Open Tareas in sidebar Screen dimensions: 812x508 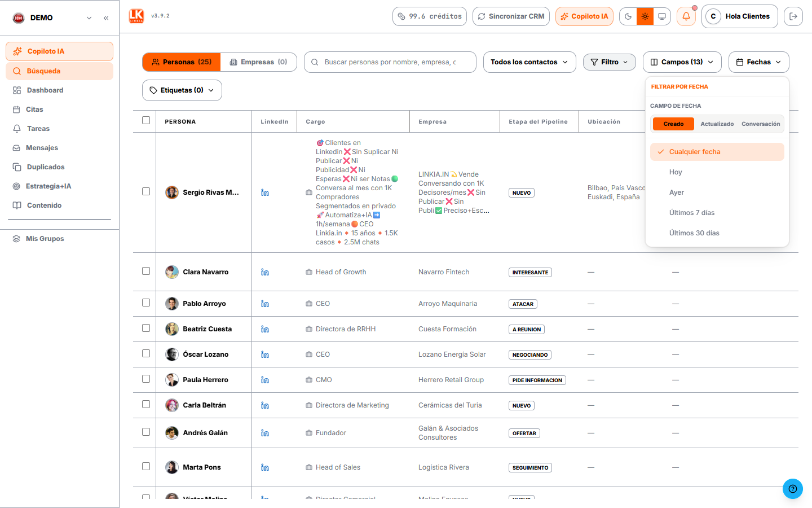(x=59, y=129)
